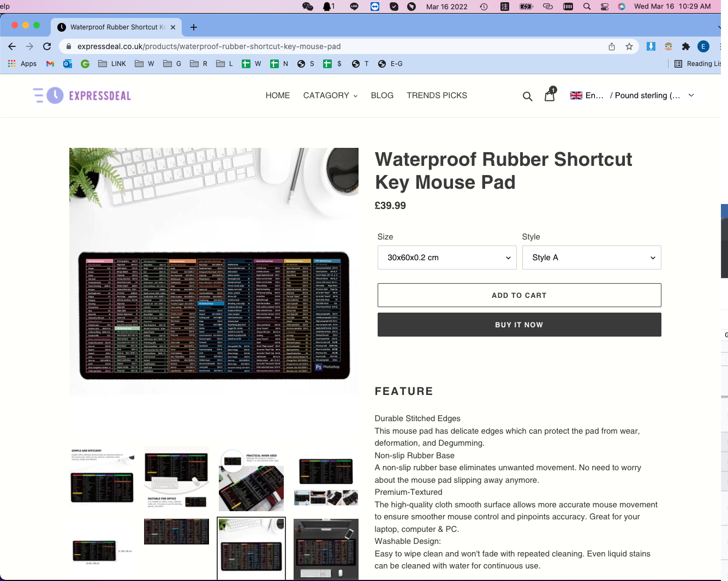Open Spotlight search in menu bar
Image resolution: width=728 pixels, height=581 pixels.
pyautogui.click(x=587, y=7)
